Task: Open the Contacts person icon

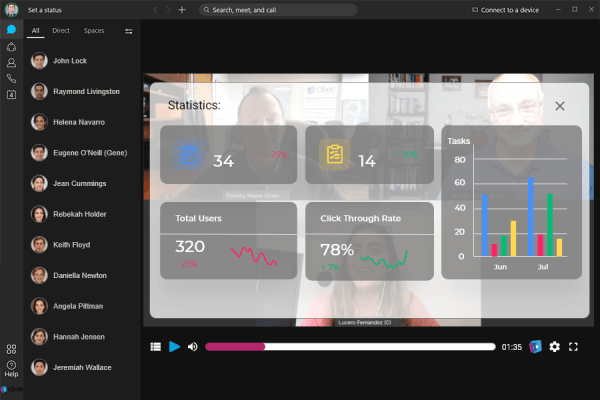Action: tap(11, 62)
